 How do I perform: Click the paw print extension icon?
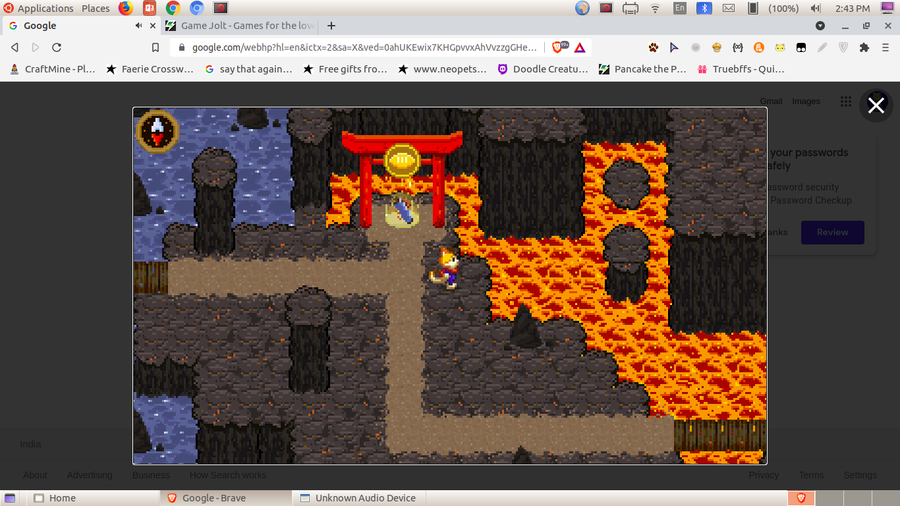coord(653,48)
